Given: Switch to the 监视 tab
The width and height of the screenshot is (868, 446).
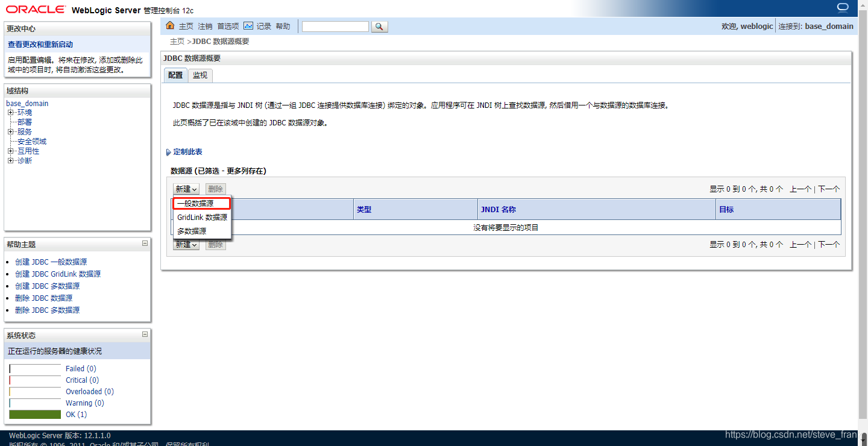Looking at the screenshot, I should 200,75.
